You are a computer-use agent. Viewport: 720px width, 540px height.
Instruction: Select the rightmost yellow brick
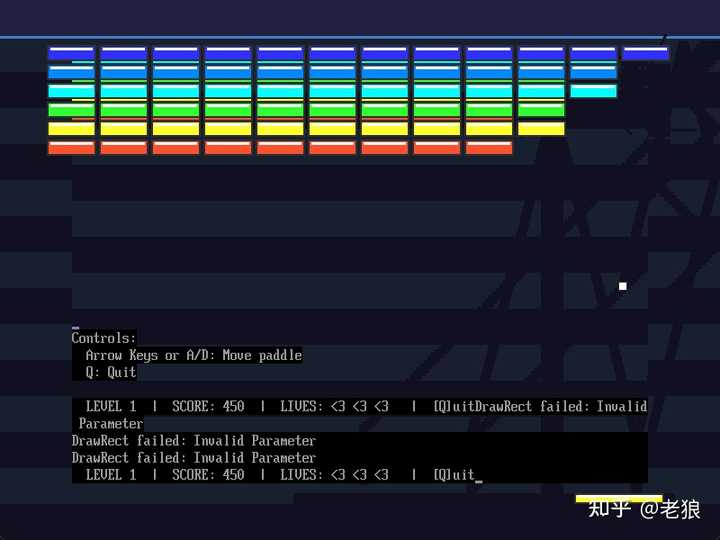point(541,129)
